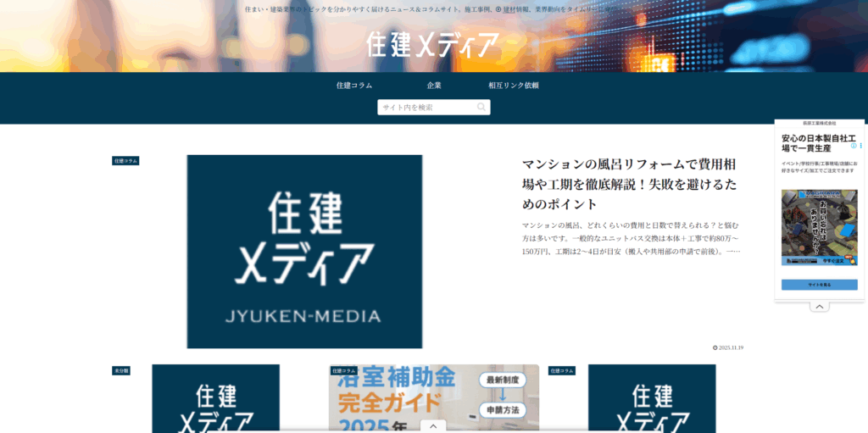Click the 2025.11.19 post date

tap(731, 347)
